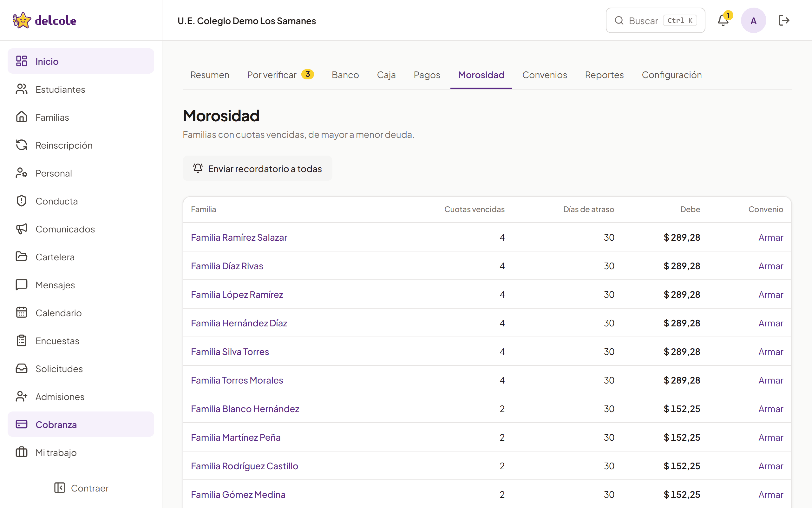812x508 pixels.
Task: Click the Calendario calendar icon
Action: click(x=22, y=312)
